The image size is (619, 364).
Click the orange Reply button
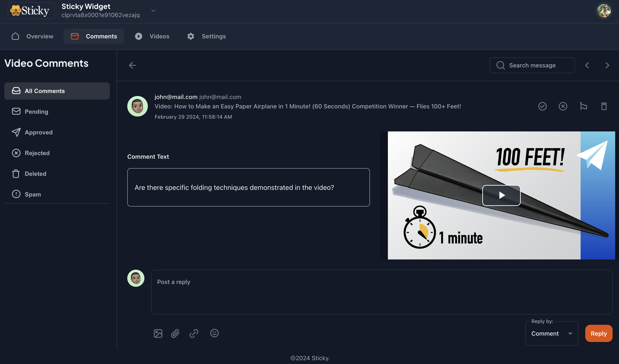pyautogui.click(x=598, y=333)
